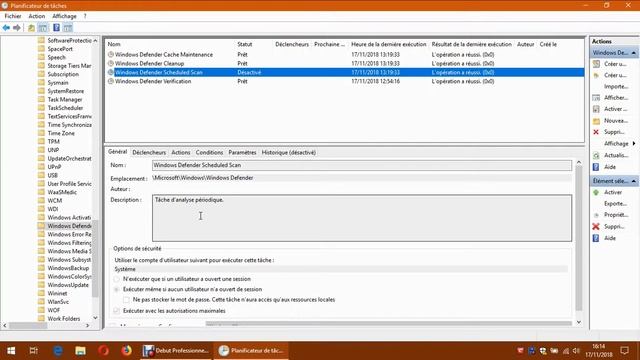
Task: Sort by the Nom column header
Action: coord(114,44)
